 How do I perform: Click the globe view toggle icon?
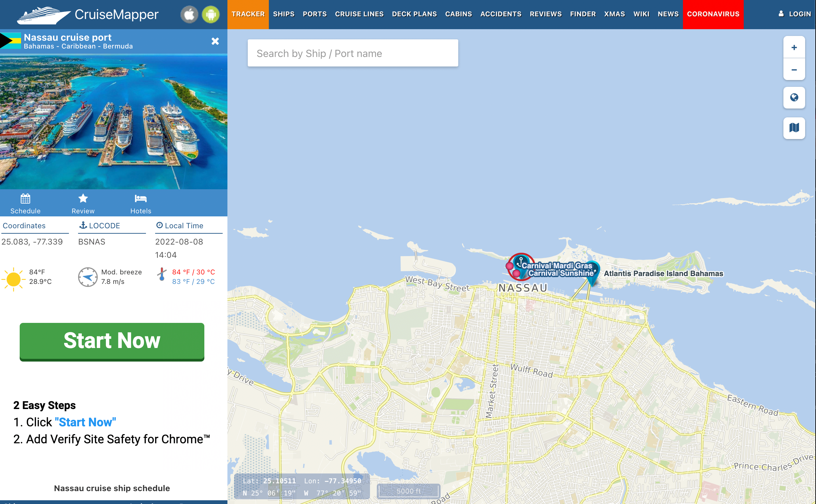click(794, 97)
